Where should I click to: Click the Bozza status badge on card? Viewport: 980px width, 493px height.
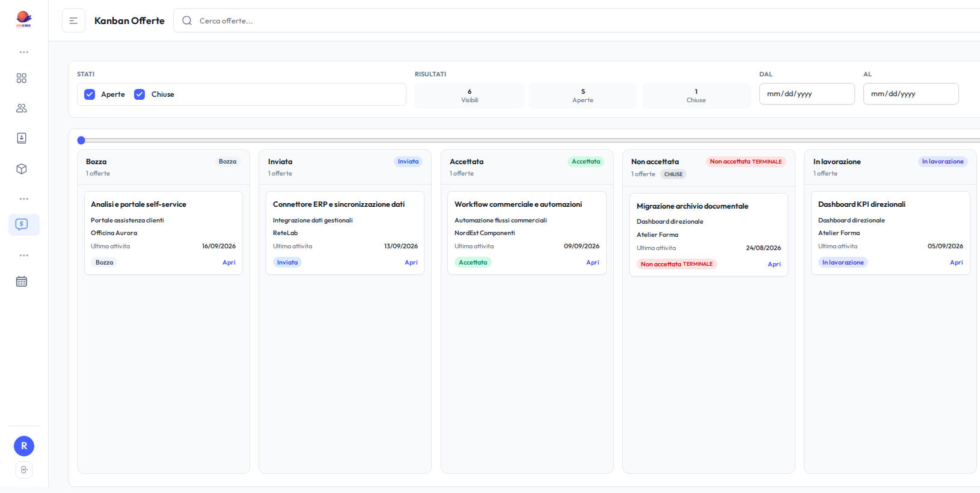pos(104,263)
